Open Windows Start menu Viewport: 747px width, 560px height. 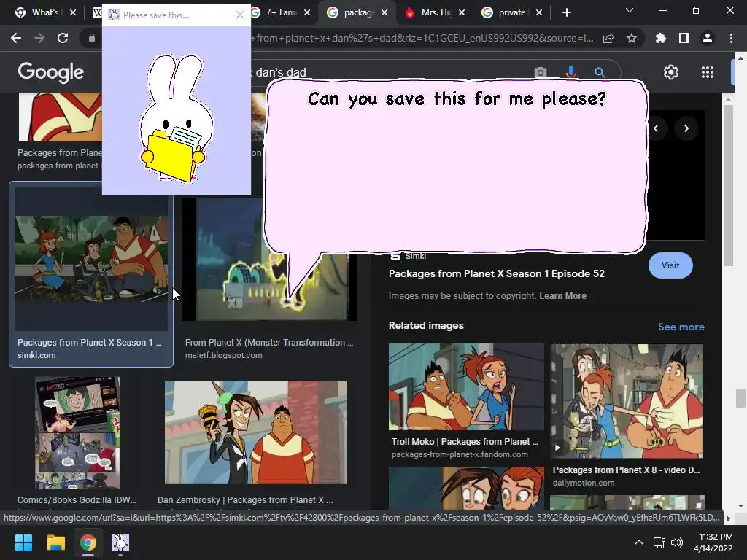23,542
